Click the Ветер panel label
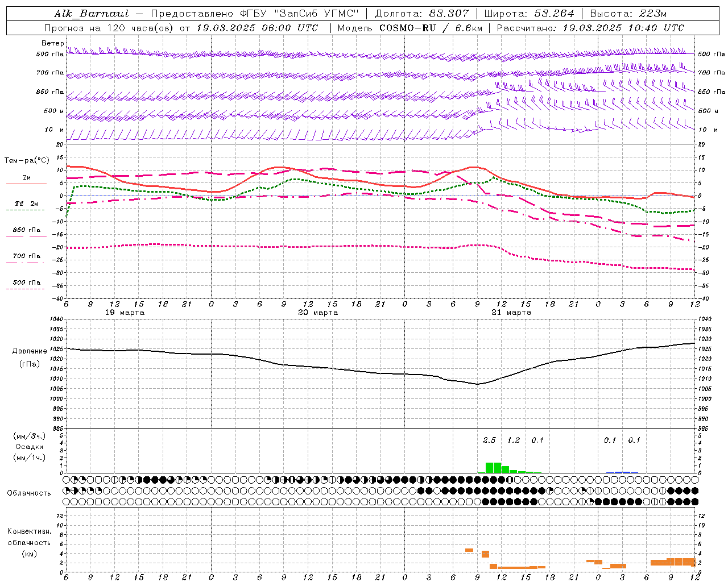Image resolution: width=728 pixels, height=582 pixels. [x=53, y=43]
